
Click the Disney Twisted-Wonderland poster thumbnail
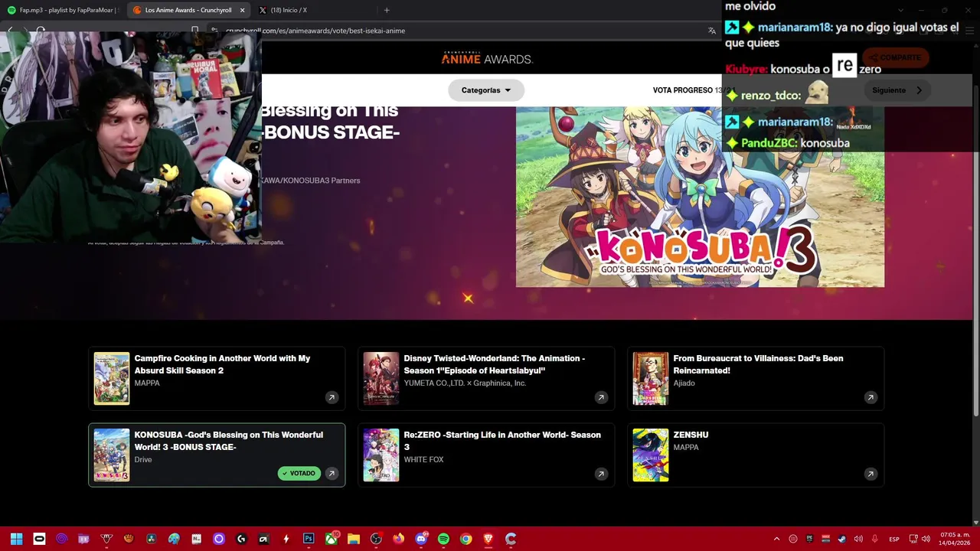pos(381,378)
